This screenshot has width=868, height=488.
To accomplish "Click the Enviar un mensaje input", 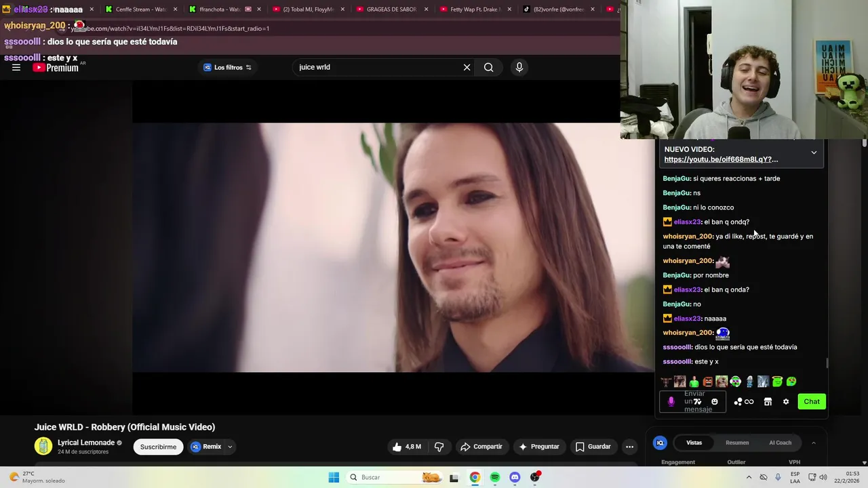I will (692, 401).
